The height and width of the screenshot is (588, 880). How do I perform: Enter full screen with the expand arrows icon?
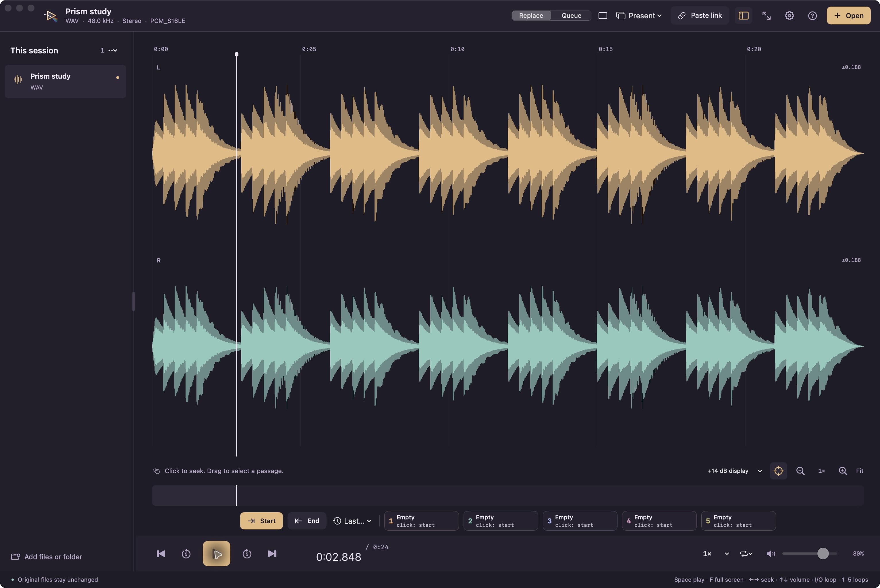[x=766, y=16]
